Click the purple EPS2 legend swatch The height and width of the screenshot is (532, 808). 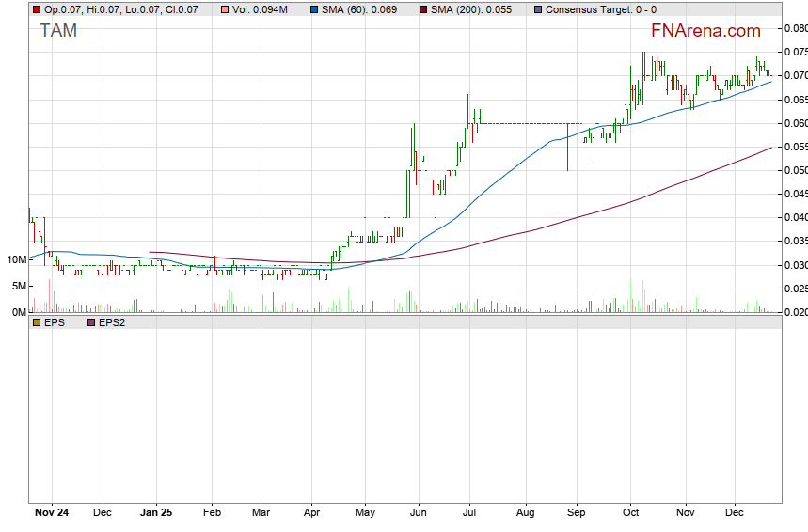coord(91,321)
